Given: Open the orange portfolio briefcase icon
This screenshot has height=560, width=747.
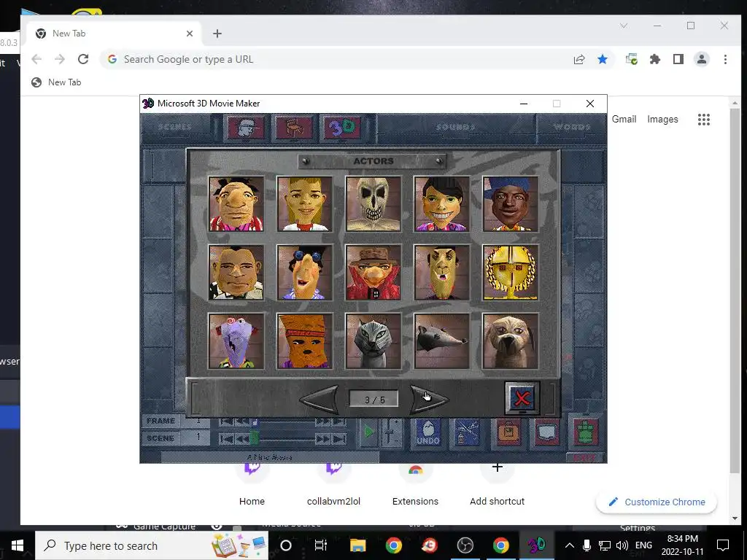Looking at the screenshot, I should click(x=508, y=432).
